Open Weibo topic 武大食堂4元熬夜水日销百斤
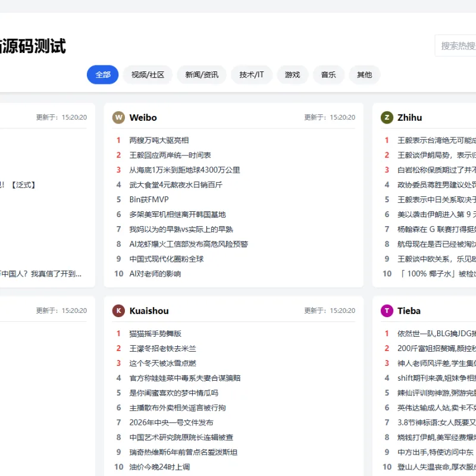The image size is (476, 476). coord(176,185)
